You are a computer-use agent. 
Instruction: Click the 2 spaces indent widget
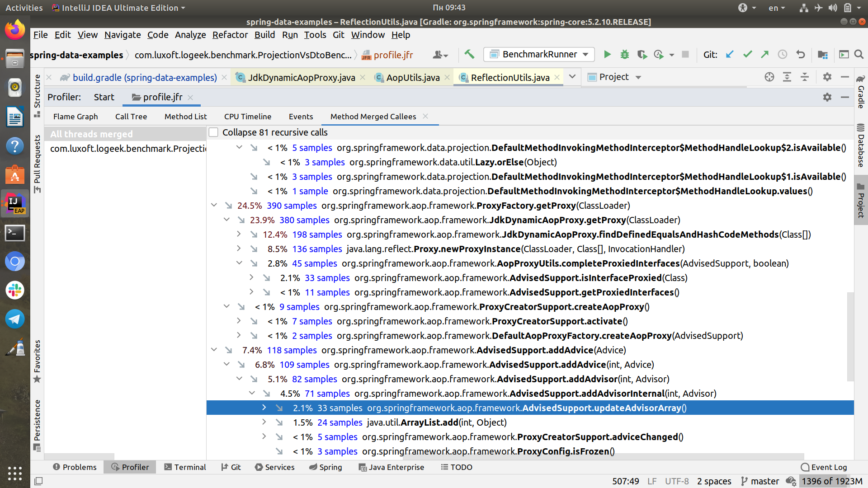coord(714,481)
